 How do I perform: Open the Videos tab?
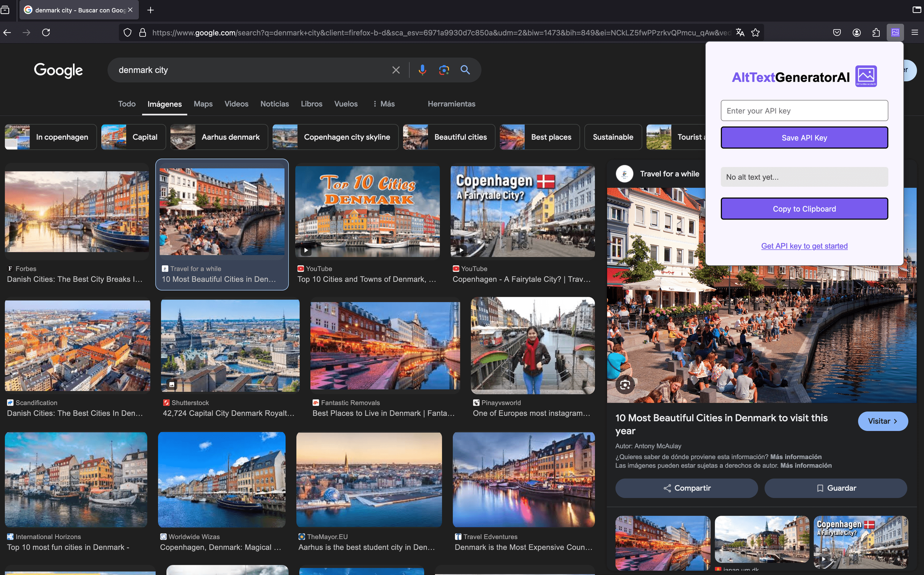coord(236,104)
